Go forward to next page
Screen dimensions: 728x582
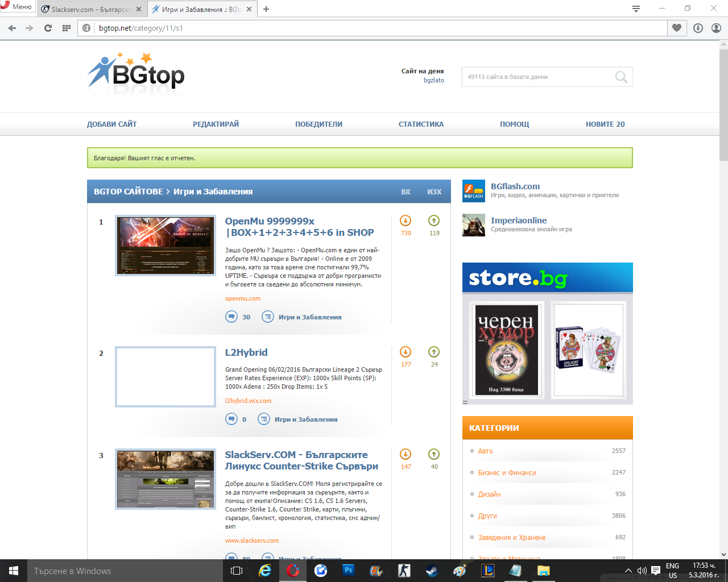click(30, 28)
